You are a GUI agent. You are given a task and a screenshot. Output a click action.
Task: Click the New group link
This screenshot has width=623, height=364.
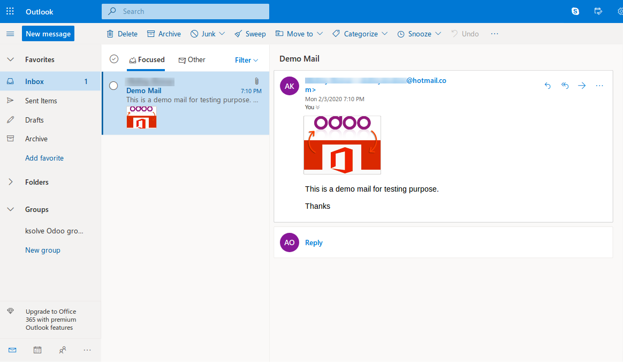coord(42,250)
